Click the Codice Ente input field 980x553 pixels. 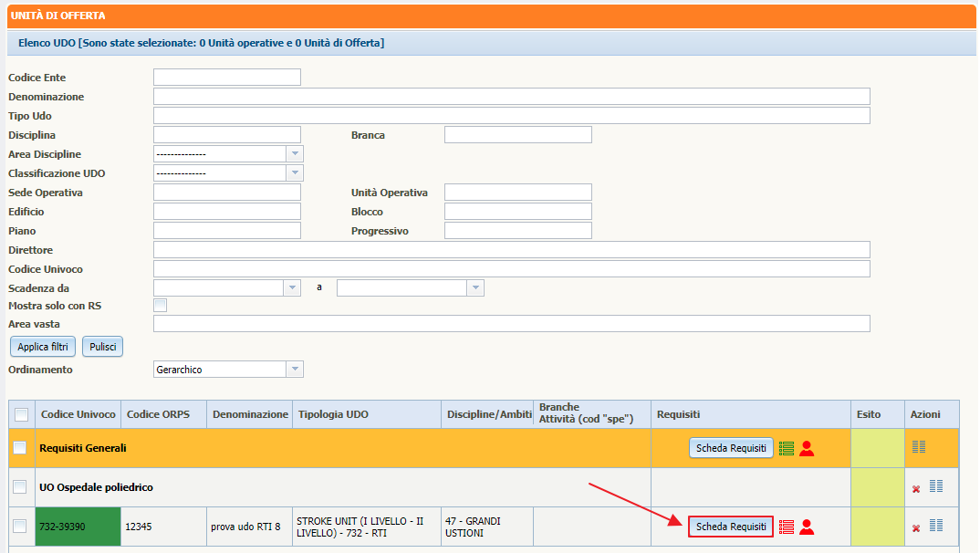pyautogui.click(x=227, y=77)
